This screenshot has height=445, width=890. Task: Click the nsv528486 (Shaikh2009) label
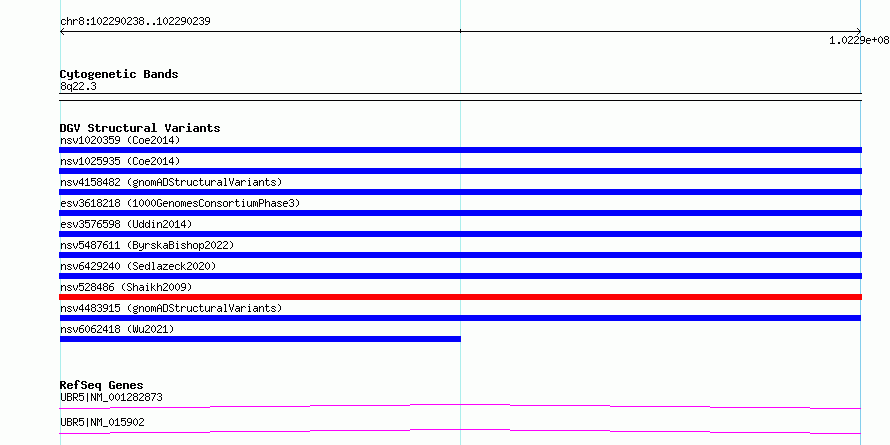126,287
